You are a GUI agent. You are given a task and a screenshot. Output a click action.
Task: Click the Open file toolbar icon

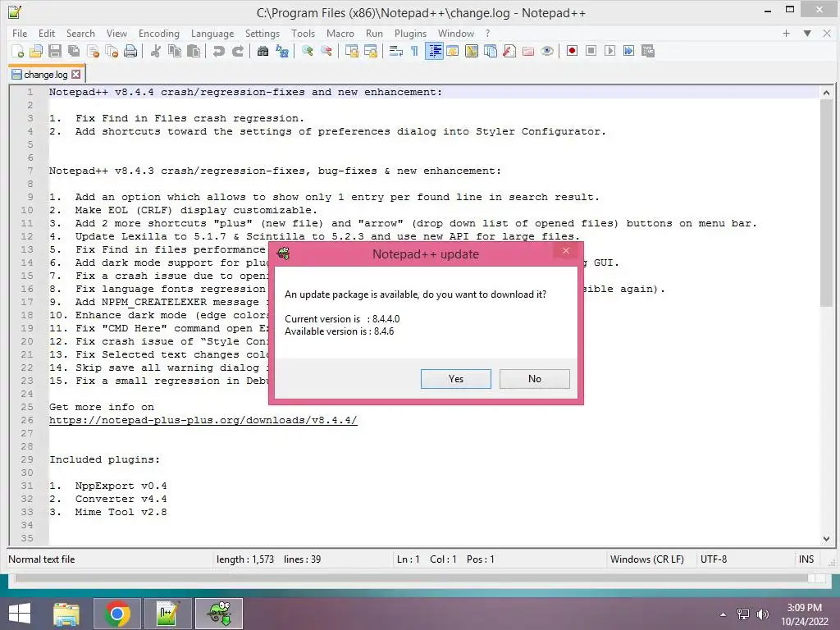pos(36,51)
